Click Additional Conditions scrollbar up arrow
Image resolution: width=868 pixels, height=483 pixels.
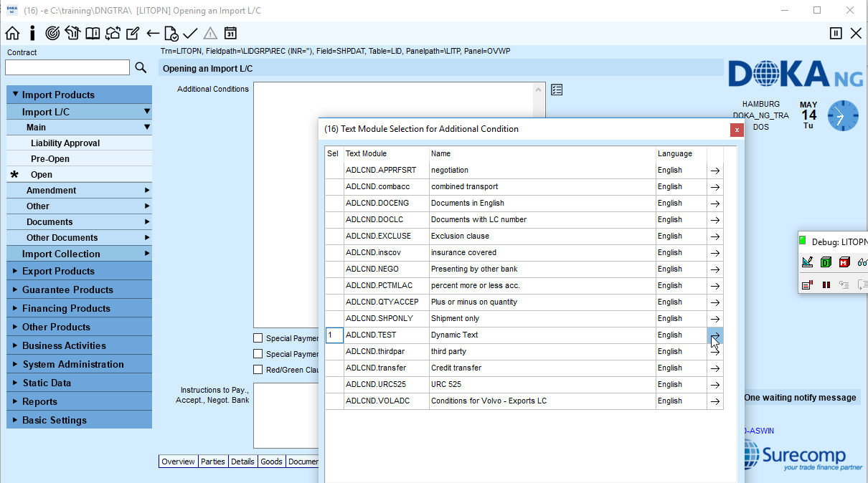click(x=539, y=90)
